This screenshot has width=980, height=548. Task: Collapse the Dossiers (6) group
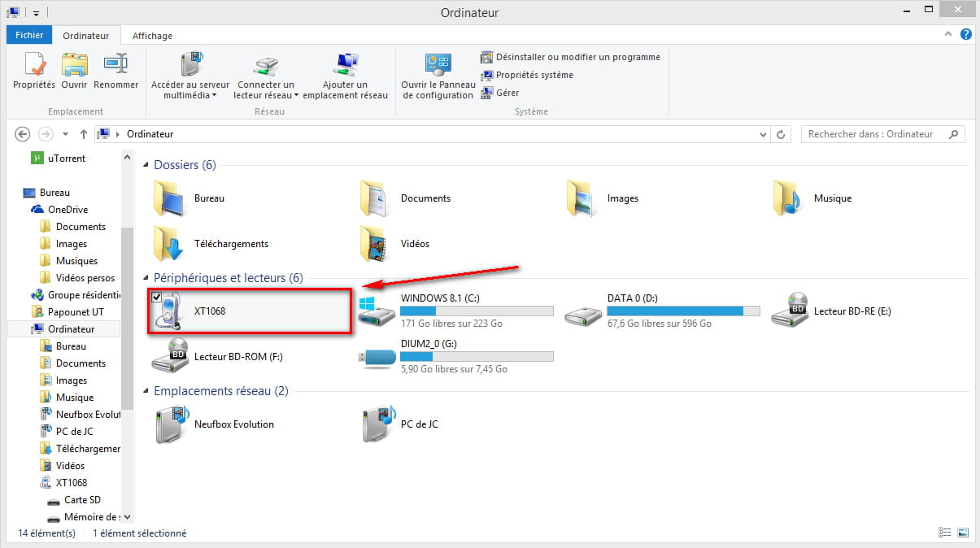click(146, 165)
